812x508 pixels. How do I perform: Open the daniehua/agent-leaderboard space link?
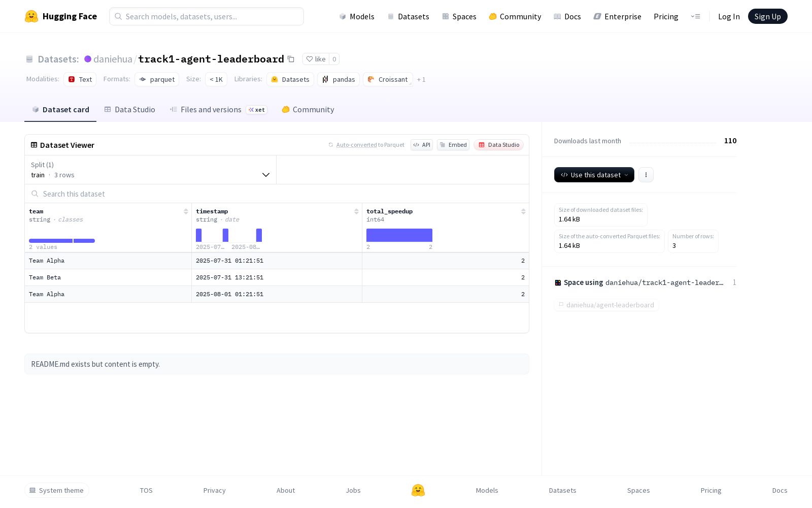click(606, 305)
